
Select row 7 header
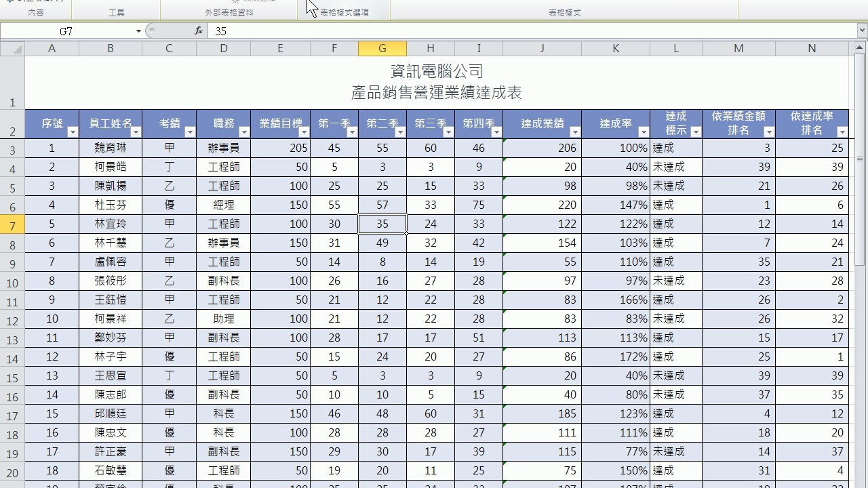click(x=12, y=224)
